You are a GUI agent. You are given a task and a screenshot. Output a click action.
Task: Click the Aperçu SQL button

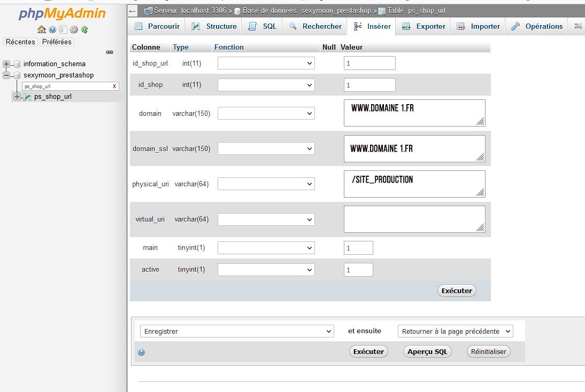click(x=427, y=351)
